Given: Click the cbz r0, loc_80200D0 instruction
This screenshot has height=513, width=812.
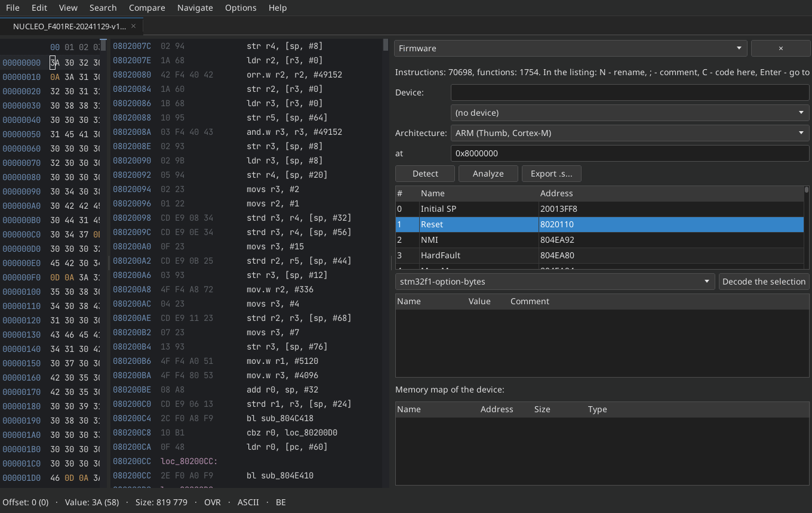Looking at the screenshot, I should coord(292,432).
